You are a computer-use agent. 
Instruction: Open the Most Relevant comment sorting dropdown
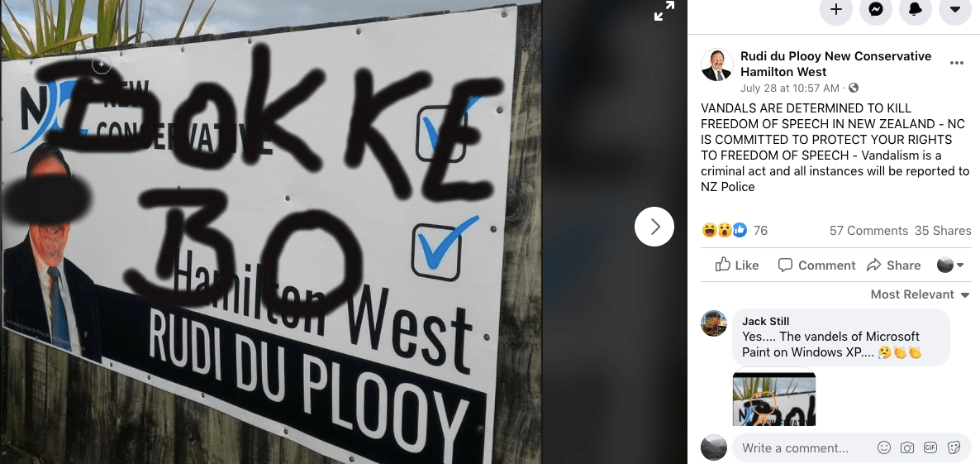(x=920, y=294)
